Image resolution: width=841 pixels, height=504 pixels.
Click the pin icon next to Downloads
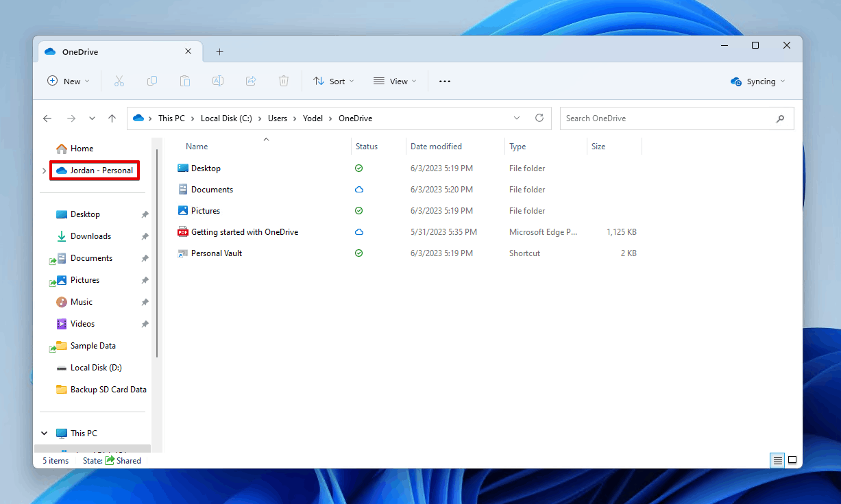145,236
